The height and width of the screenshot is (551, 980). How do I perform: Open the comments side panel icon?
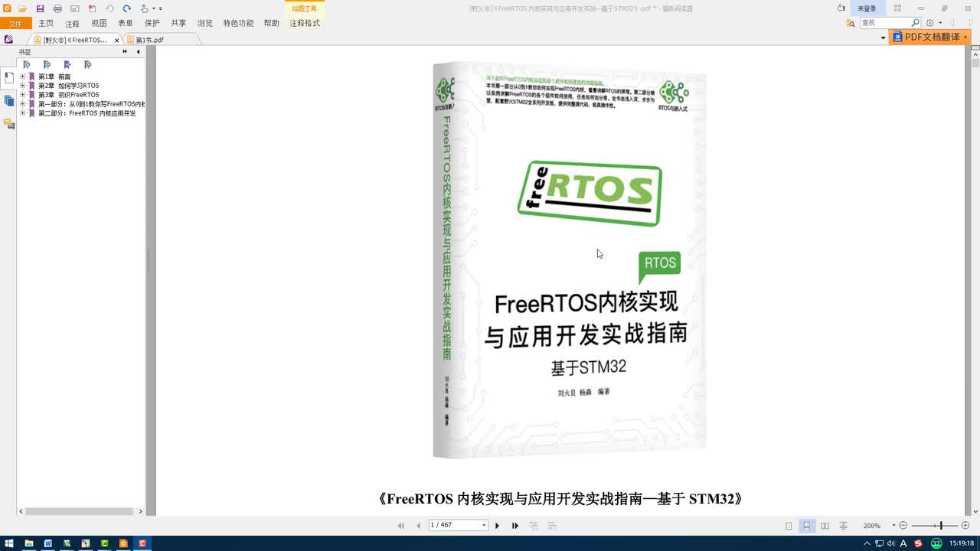click(8, 124)
